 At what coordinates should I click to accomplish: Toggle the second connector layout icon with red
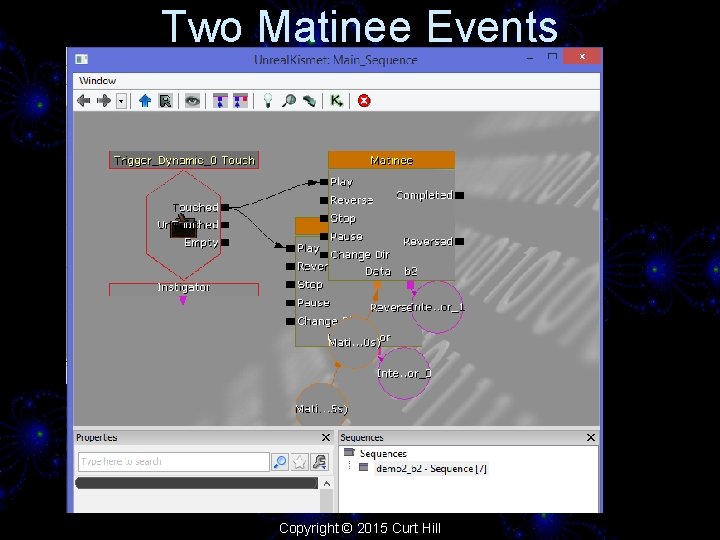tap(240, 101)
